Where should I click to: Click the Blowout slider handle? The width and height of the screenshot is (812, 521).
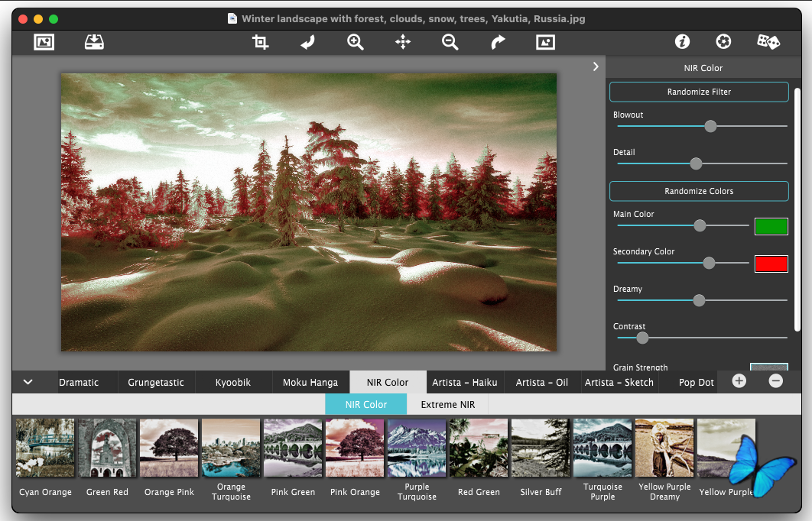point(710,126)
